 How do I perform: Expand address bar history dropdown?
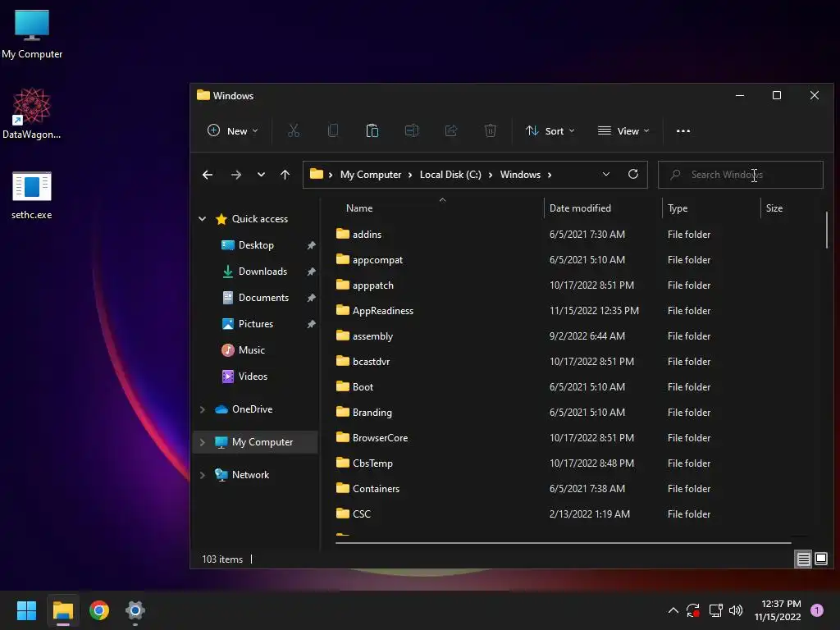point(606,174)
